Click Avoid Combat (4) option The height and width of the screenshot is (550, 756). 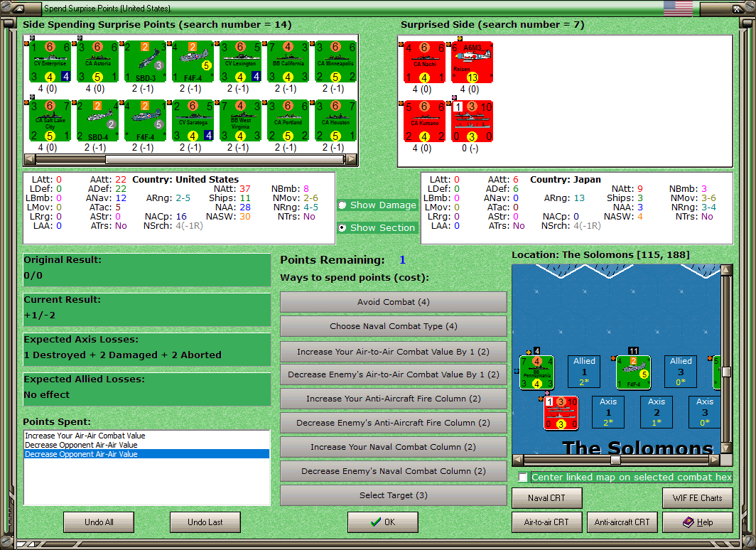point(394,302)
